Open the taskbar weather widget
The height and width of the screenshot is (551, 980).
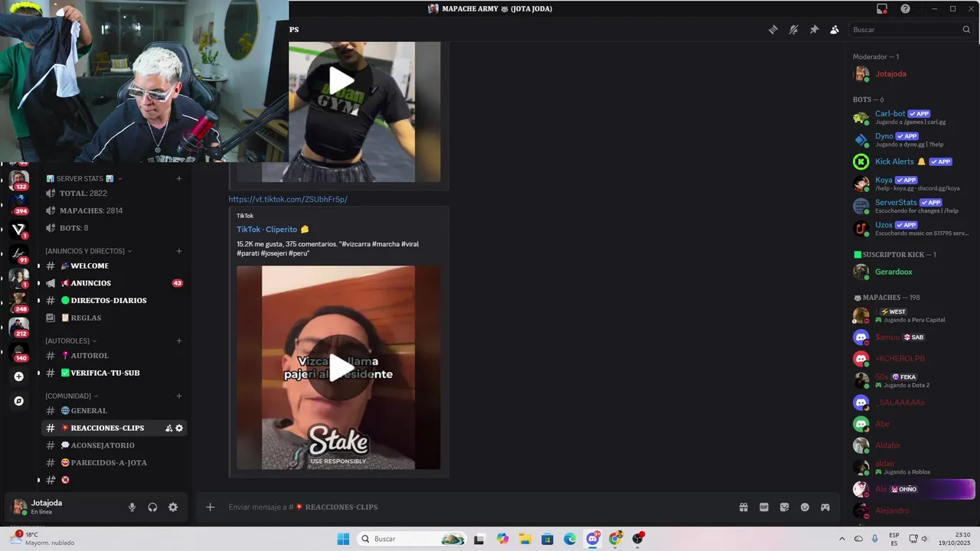pos(42,539)
